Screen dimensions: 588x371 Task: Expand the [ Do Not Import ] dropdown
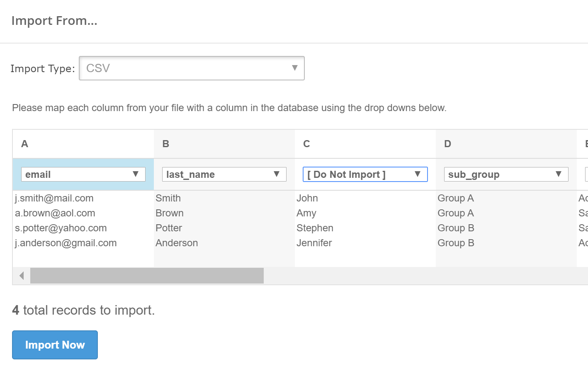[365, 175]
